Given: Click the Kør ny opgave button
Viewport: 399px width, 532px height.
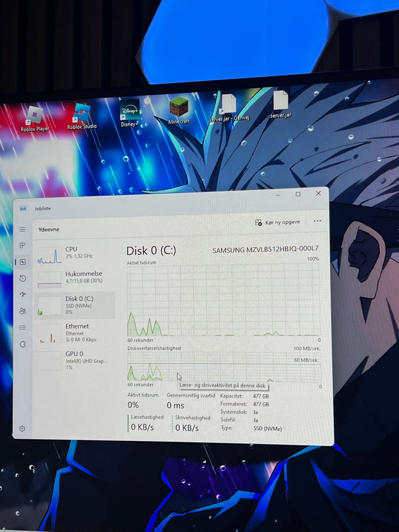Looking at the screenshot, I should click(277, 222).
